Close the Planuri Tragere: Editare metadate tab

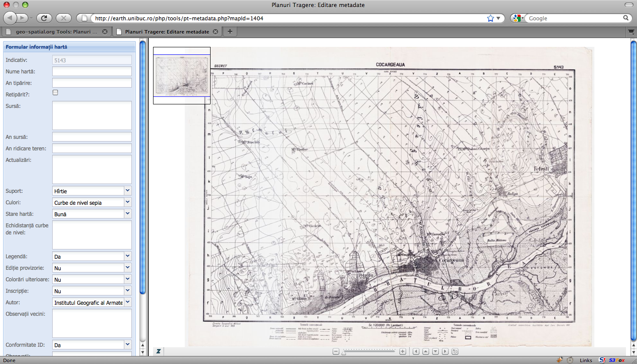point(215,32)
